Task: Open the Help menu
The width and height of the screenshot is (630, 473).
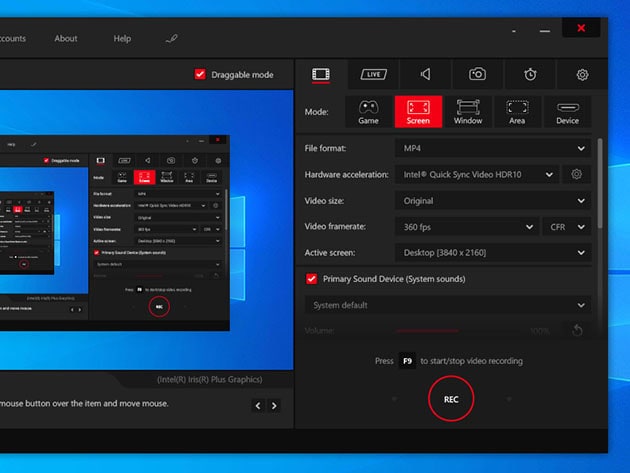Action: [x=122, y=39]
